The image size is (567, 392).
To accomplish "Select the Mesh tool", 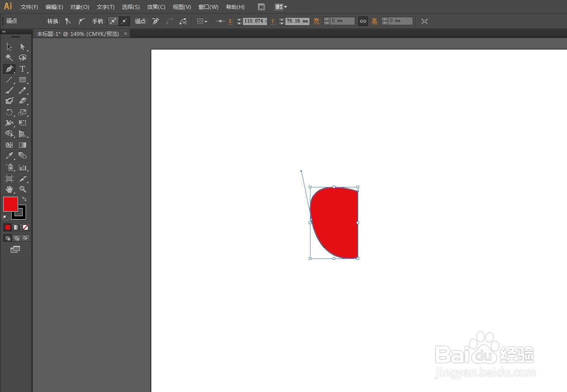I will 9,145.
